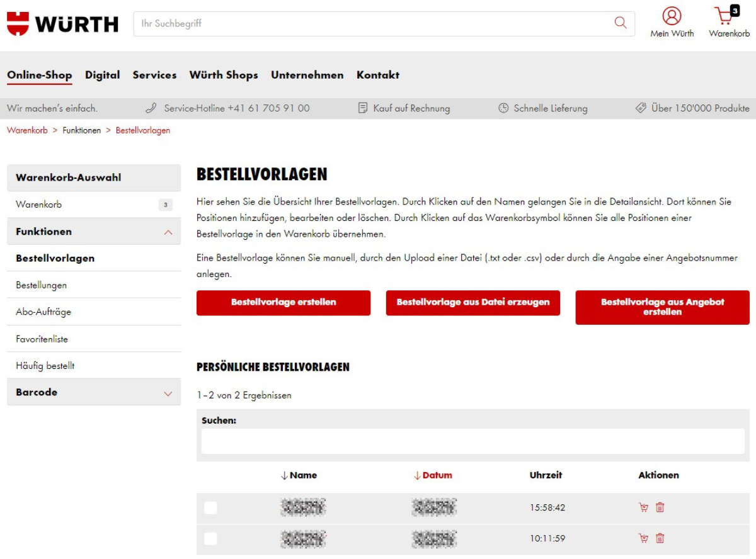Click Bestellvorlage aus Datei erzeugen
Image resolution: width=756 pixels, height=559 pixels.
[x=473, y=303]
